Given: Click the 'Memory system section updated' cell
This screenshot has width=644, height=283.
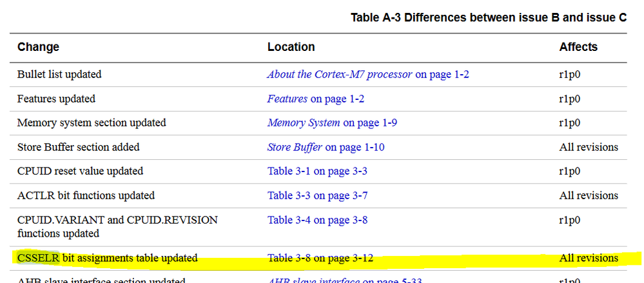Looking at the screenshot, I should [x=92, y=122].
